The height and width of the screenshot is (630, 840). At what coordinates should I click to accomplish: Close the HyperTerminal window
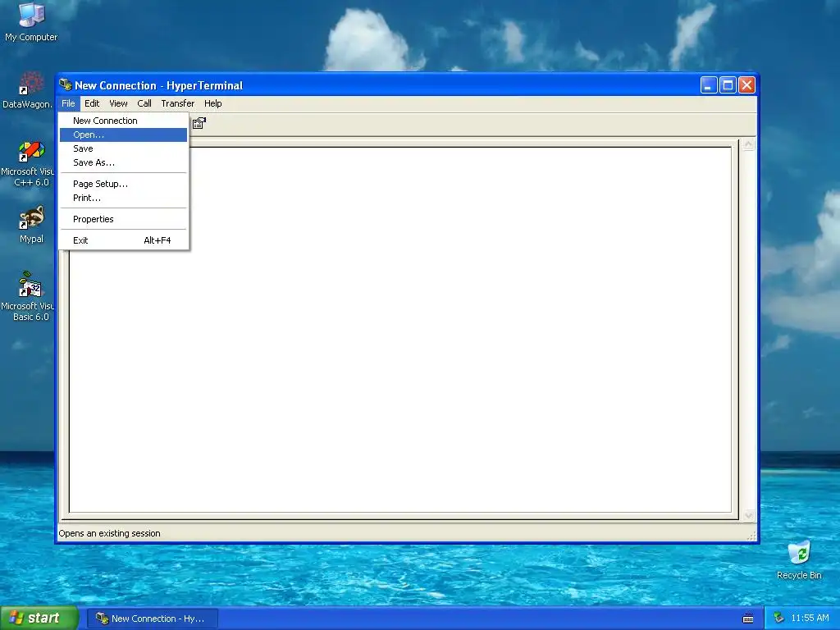coord(746,84)
